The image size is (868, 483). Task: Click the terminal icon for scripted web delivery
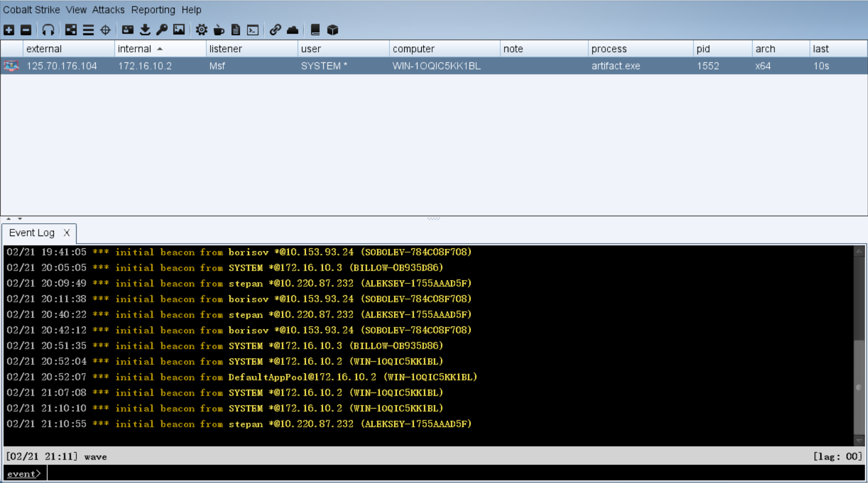[x=253, y=30]
